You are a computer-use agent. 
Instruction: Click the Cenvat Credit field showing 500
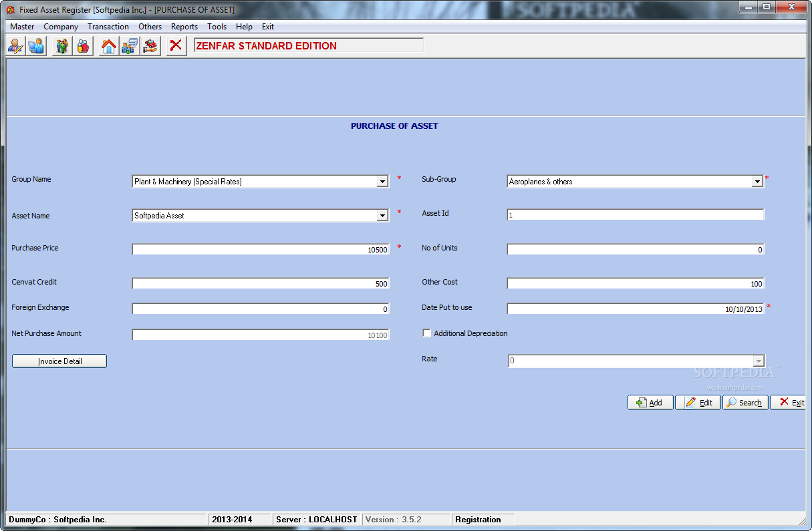261,284
